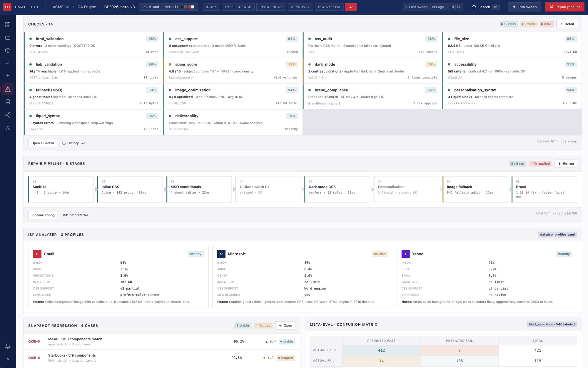Select the Image fallback pipeline stage
Screen dimensions: 588x368
coord(475,189)
